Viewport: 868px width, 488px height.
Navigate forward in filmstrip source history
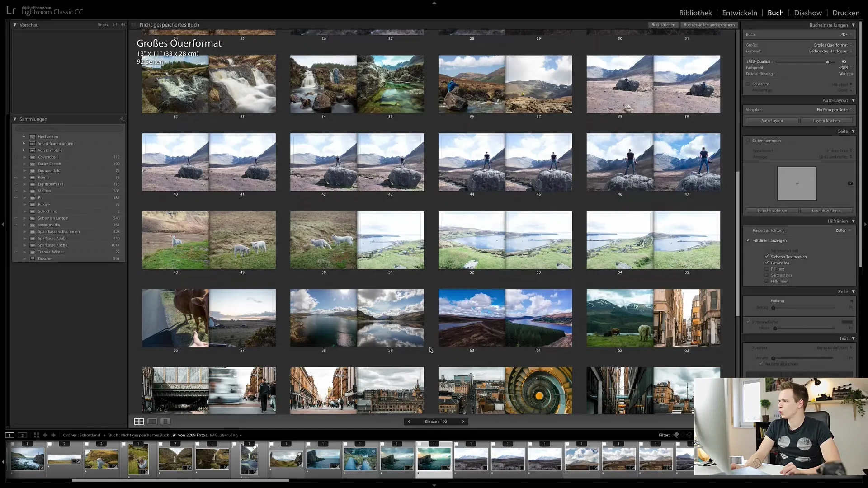click(53, 435)
